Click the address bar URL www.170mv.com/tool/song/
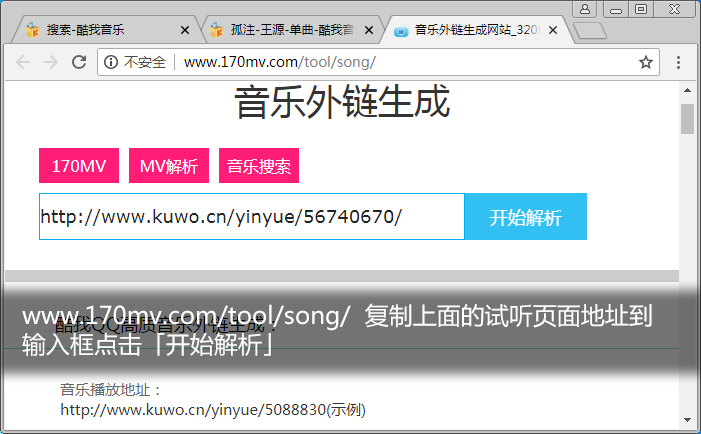The image size is (701, 434). click(280, 62)
